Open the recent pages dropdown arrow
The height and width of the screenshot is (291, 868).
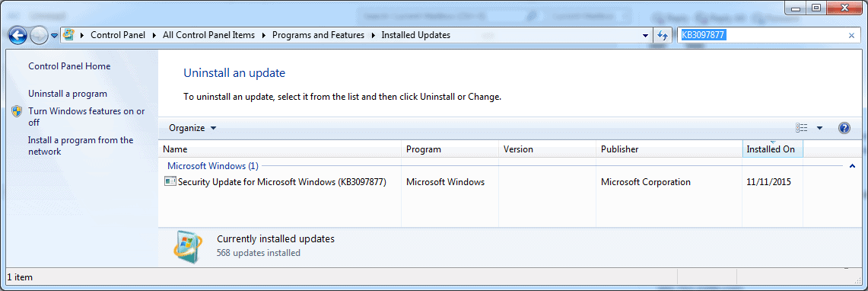click(x=54, y=36)
